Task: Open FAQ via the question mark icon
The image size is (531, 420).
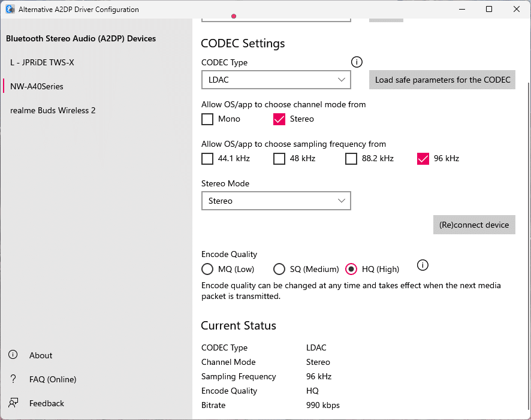Action: pos(13,379)
